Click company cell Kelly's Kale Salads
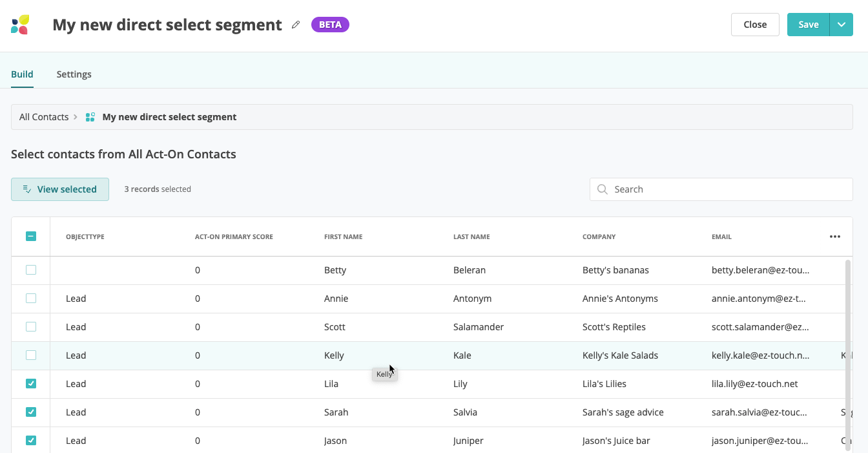This screenshot has width=868, height=453. point(620,355)
